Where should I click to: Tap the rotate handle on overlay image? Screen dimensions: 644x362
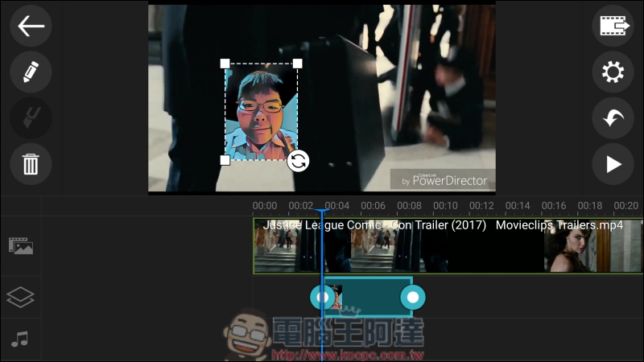click(x=298, y=161)
